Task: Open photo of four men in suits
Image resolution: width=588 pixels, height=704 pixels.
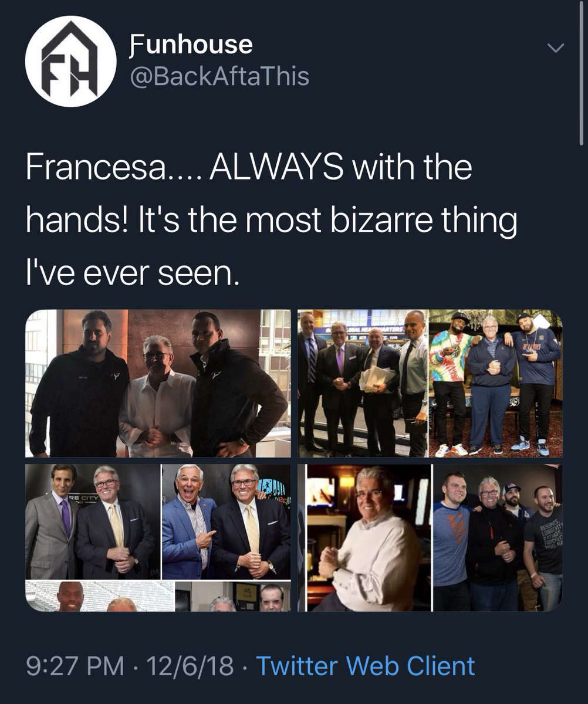Action: (362, 383)
